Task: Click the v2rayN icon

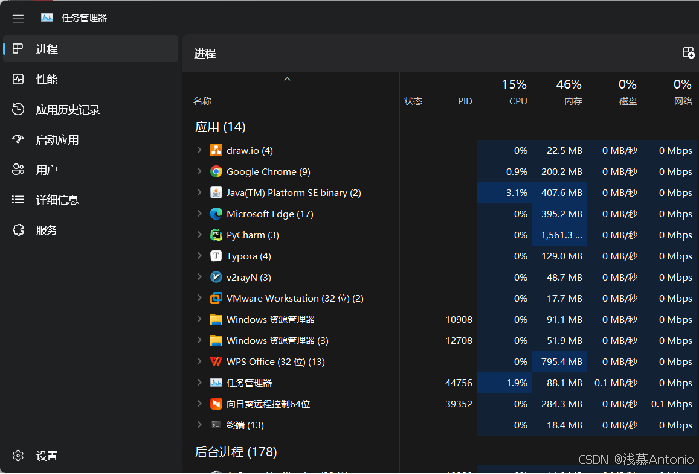Action: (x=216, y=277)
